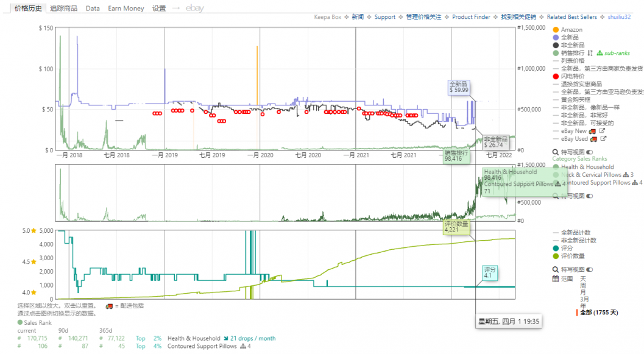
Task: Open external link icon for eBay New
Action: click(602, 130)
